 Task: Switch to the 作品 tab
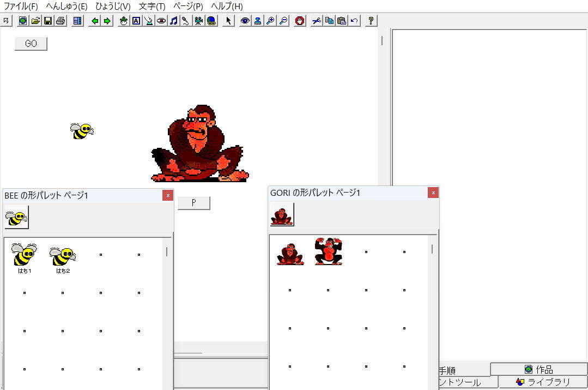point(539,369)
